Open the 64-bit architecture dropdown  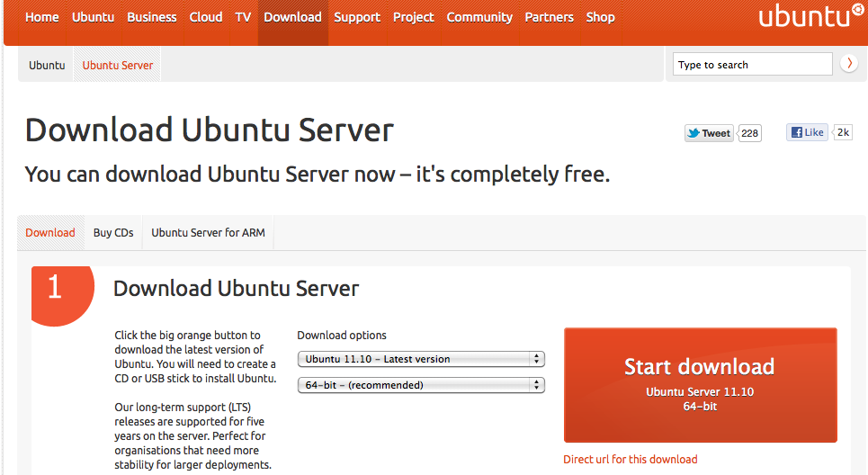coord(421,385)
